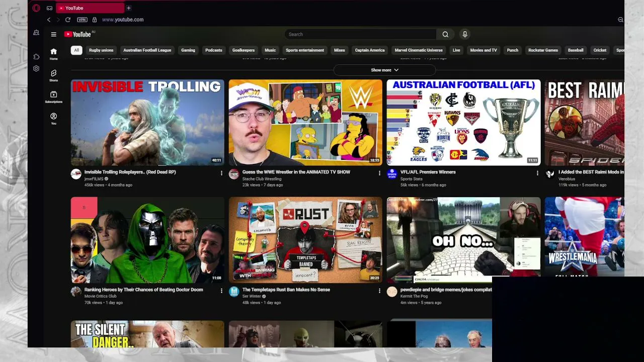Click the YouTube logo

click(x=79, y=34)
